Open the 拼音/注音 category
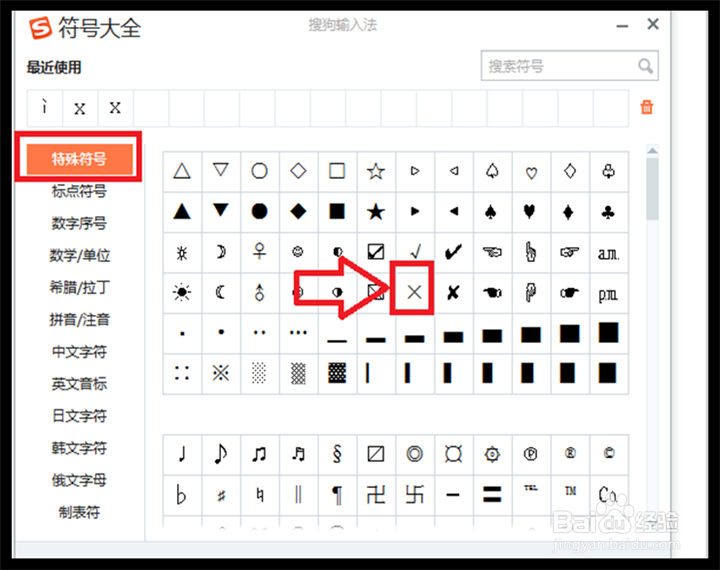Viewport: 720px width, 570px height. click(79, 319)
